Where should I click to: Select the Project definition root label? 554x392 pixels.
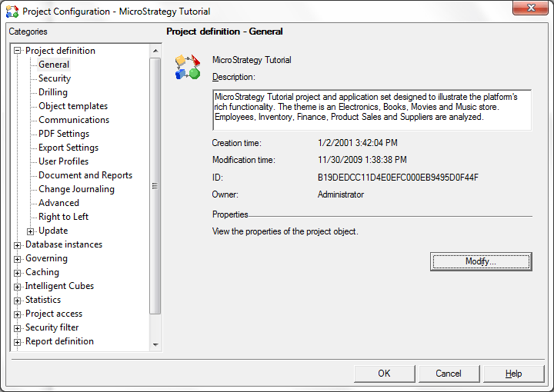click(61, 51)
